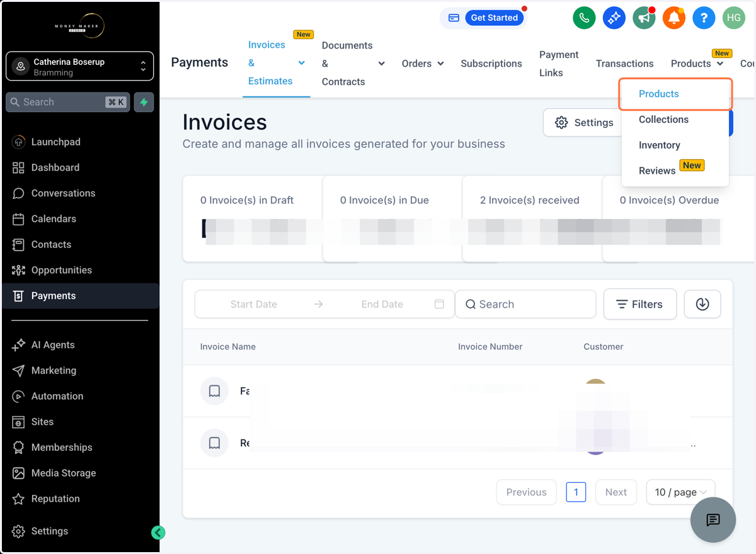Click the Opportunities sidebar icon
The width and height of the screenshot is (756, 554).
click(x=18, y=270)
